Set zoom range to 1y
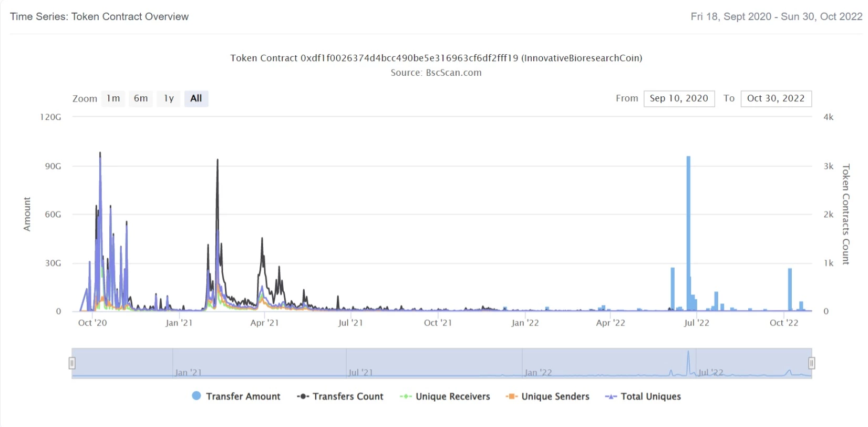Screen dimensions: 868x427 (169, 98)
